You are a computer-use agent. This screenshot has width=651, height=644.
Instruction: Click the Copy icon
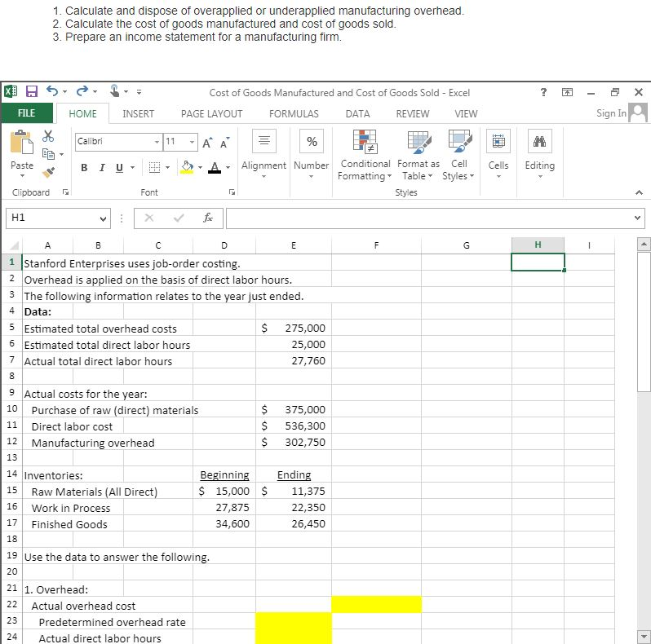pos(48,154)
